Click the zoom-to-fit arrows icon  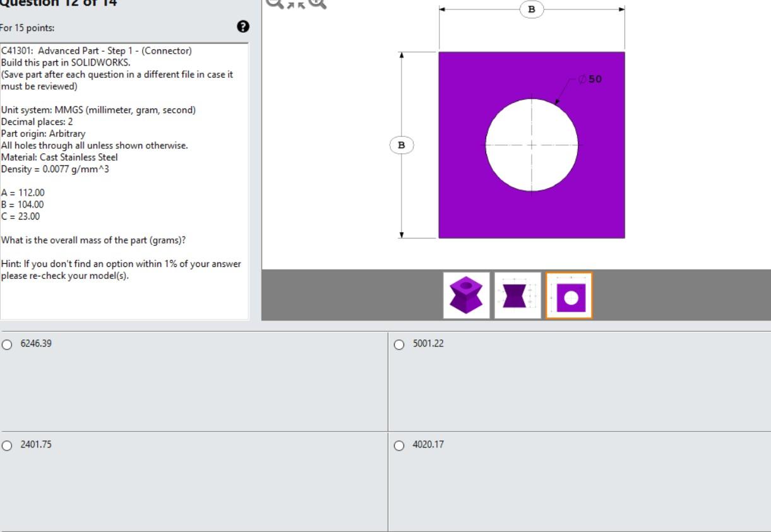296,3
